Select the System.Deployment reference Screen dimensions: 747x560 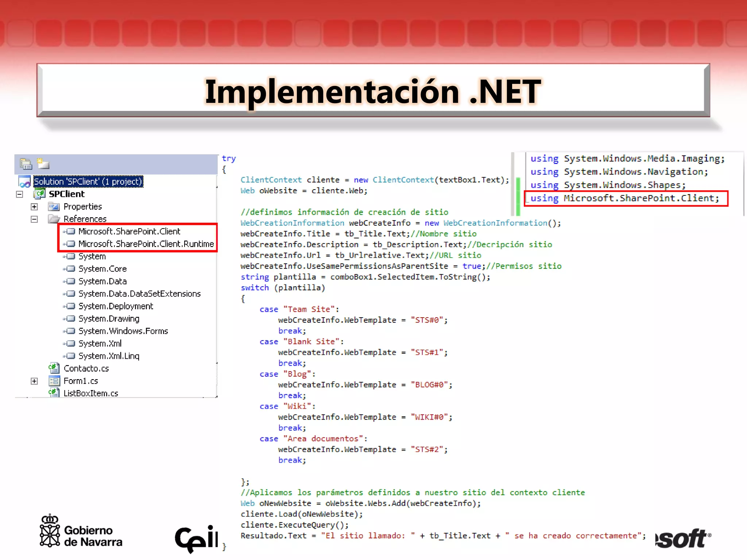pyautogui.click(x=116, y=306)
